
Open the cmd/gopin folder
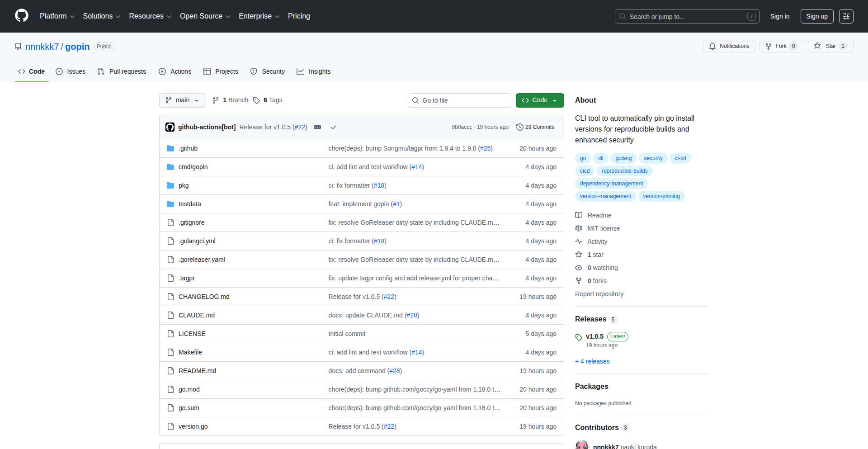coord(193,167)
